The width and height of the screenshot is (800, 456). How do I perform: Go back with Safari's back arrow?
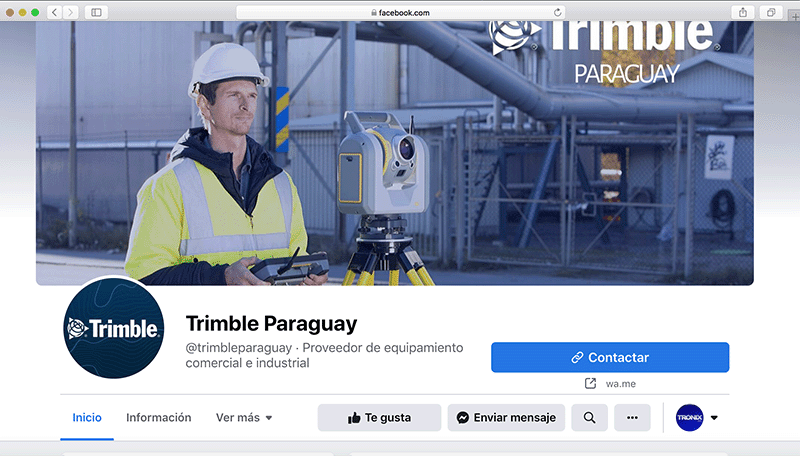(x=55, y=12)
